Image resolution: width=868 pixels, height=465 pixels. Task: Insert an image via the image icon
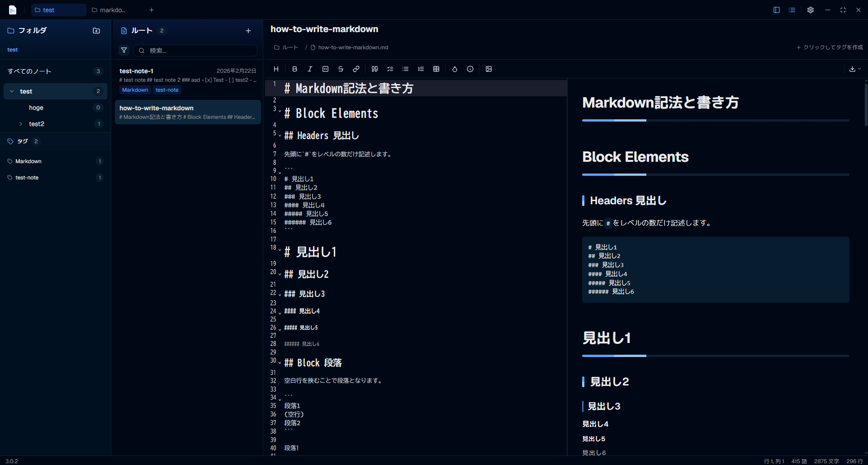[x=489, y=69]
